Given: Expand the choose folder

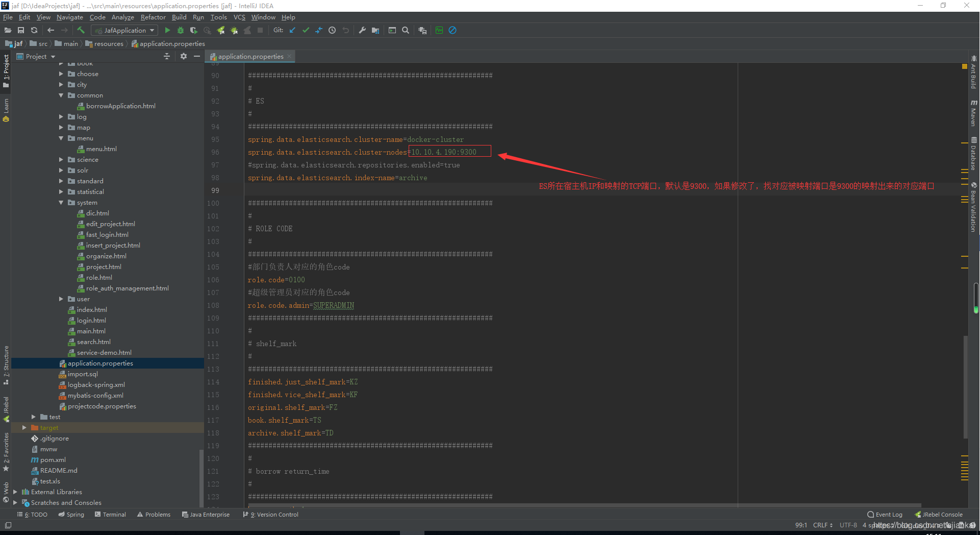Looking at the screenshot, I should 61,74.
